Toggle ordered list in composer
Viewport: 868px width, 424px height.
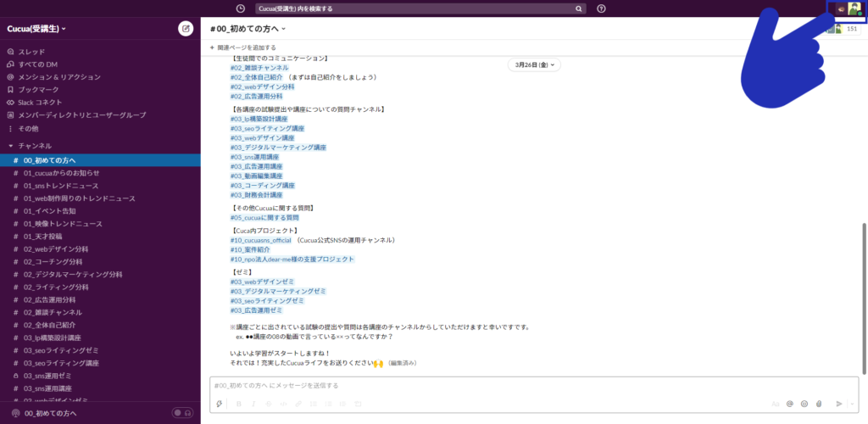tap(314, 404)
